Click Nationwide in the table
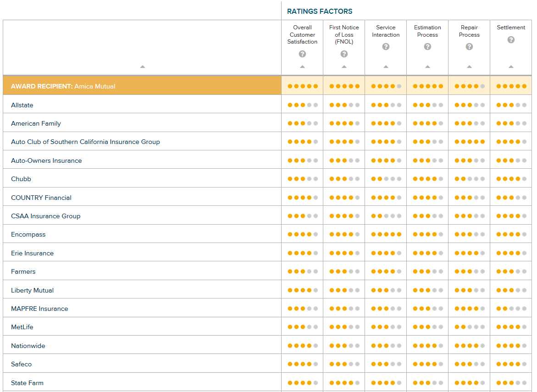The image size is (537, 392). coord(28,346)
